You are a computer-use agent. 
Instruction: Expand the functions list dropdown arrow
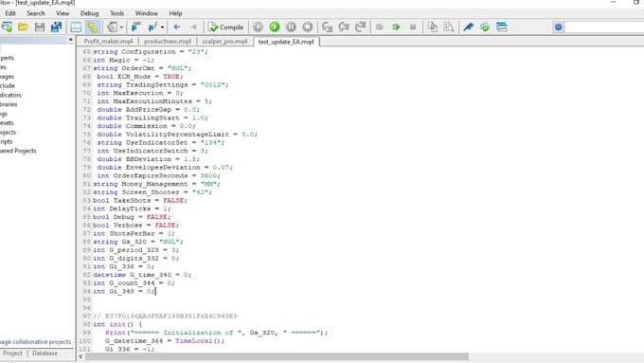point(163,27)
